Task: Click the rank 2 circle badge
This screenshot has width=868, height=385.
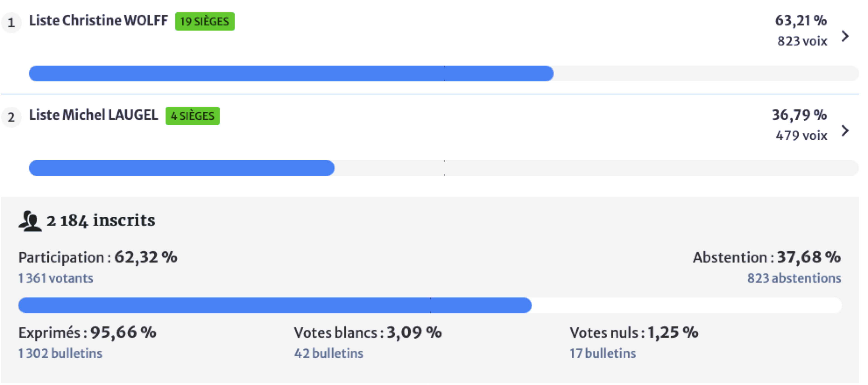Action: click(12, 117)
